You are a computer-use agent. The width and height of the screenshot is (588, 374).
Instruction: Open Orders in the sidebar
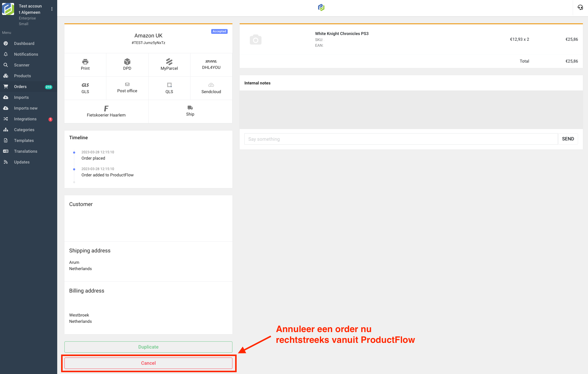pos(20,87)
